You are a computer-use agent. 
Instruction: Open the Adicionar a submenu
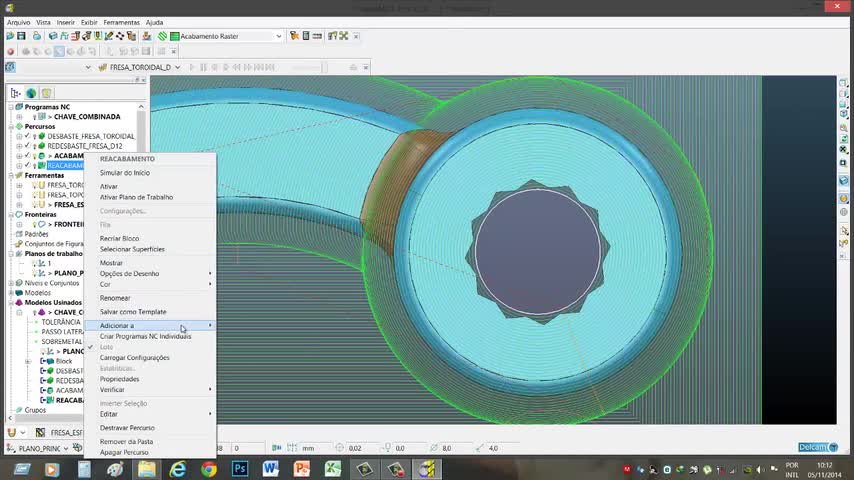click(150, 325)
